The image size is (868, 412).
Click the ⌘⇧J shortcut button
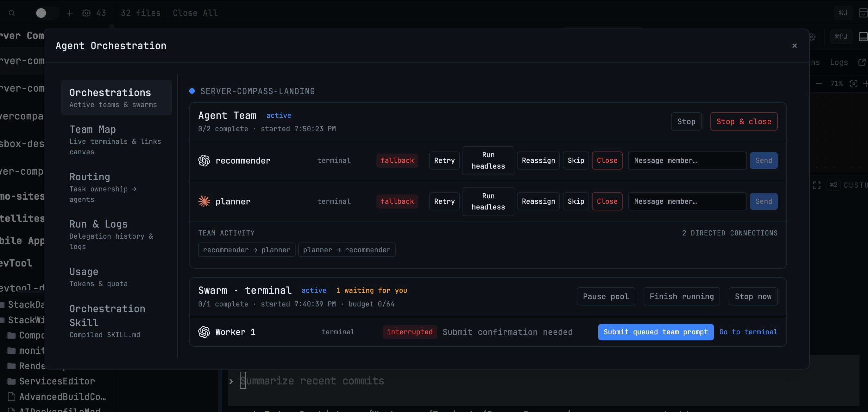point(840,36)
